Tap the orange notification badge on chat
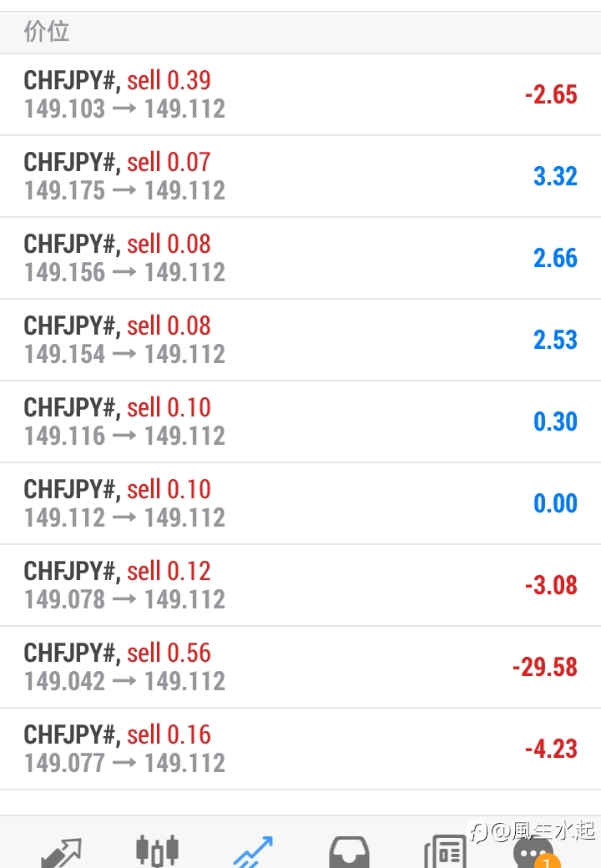The image size is (601, 868). (547, 862)
